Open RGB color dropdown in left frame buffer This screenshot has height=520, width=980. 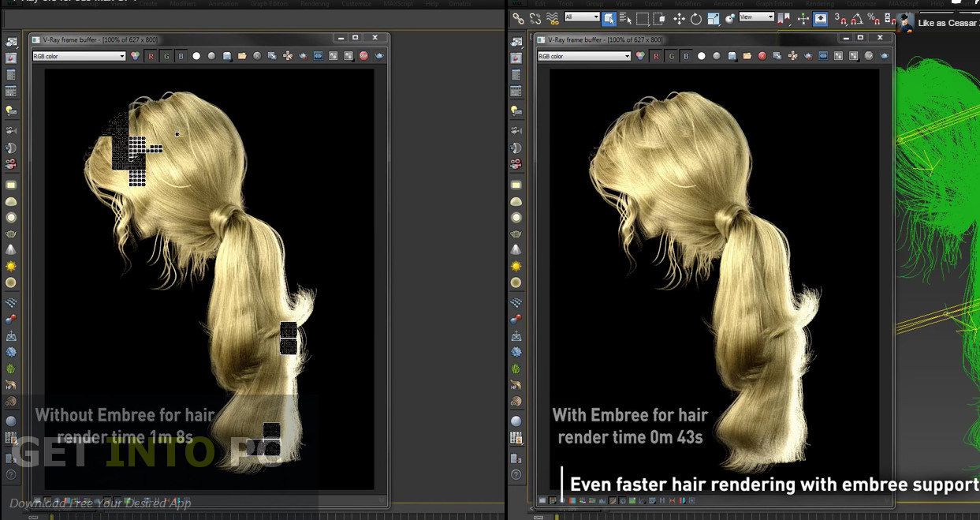coord(79,56)
